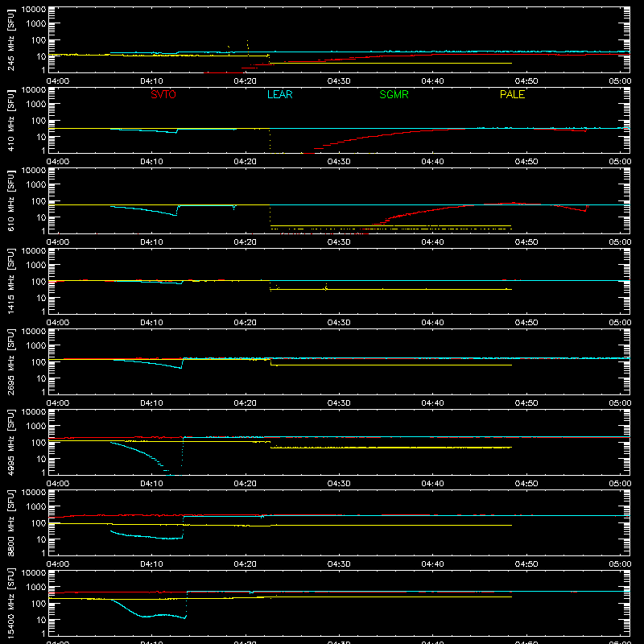Image resolution: width=644 pixels, height=644 pixels.
Task: Click the 04:30 time label of the 410 MHz plot
Action: point(339,162)
